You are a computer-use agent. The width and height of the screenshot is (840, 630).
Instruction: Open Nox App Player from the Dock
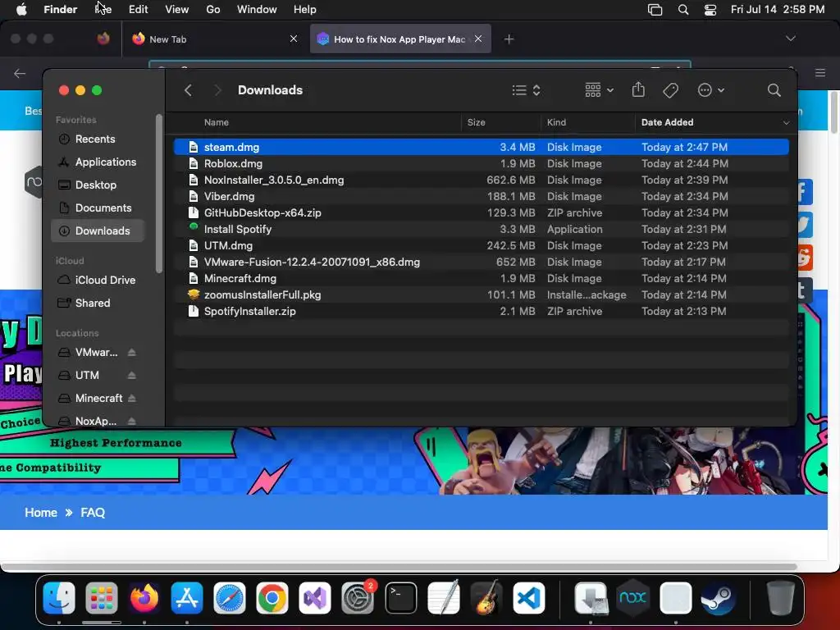(x=632, y=598)
